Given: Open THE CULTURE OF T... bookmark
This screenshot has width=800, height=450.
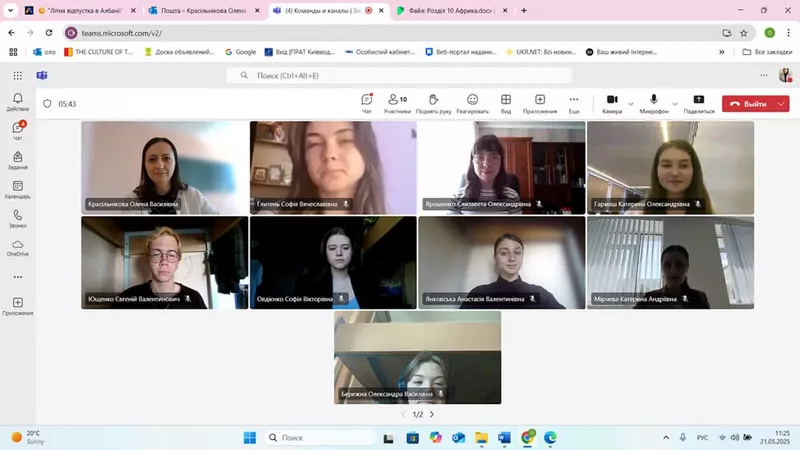Looking at the screenshot, I should coord(98,52).
